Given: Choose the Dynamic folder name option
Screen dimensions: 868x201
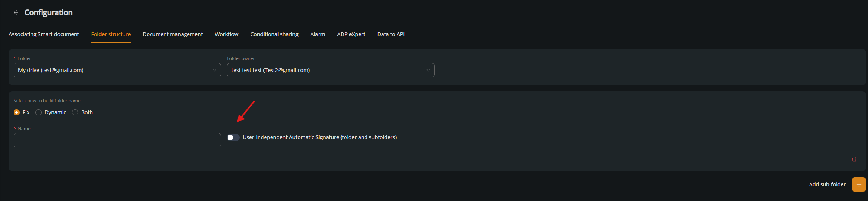Looking at the screenshot, I should 38,112.
